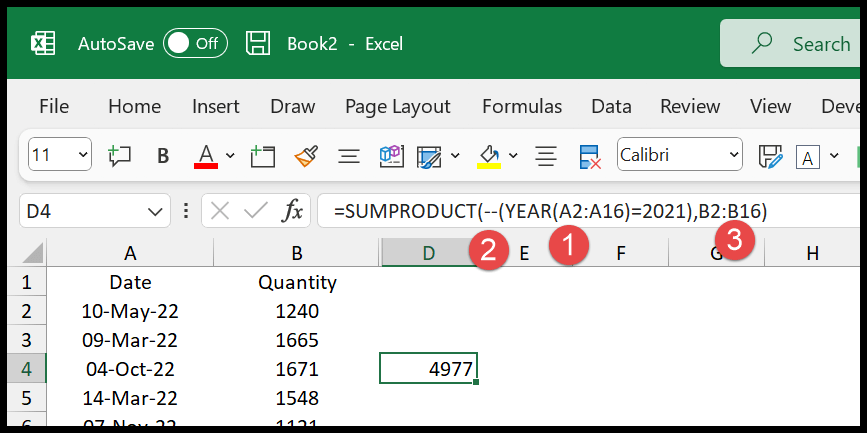The width and height of the screenshot is (867, 433).
Task: Switch to the Insert tab
Action: [x=215, y=106]
